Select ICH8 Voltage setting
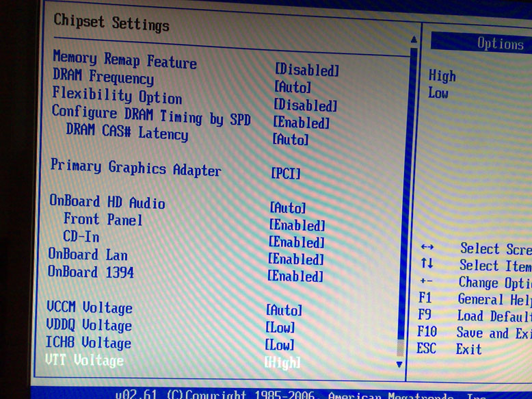This screenshot has height=399, width=532. click(88, 343)
